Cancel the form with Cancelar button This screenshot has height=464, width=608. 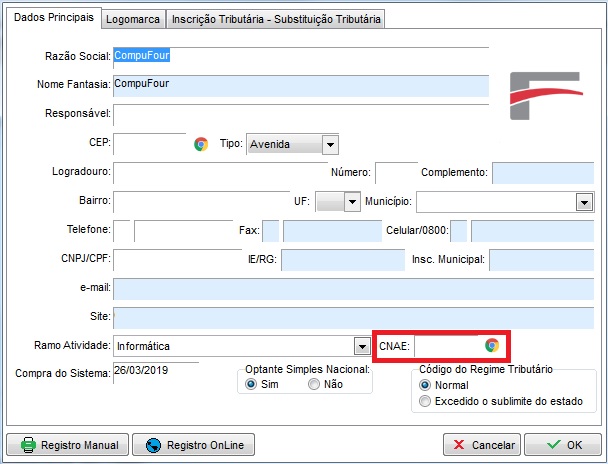click(482, 444)
